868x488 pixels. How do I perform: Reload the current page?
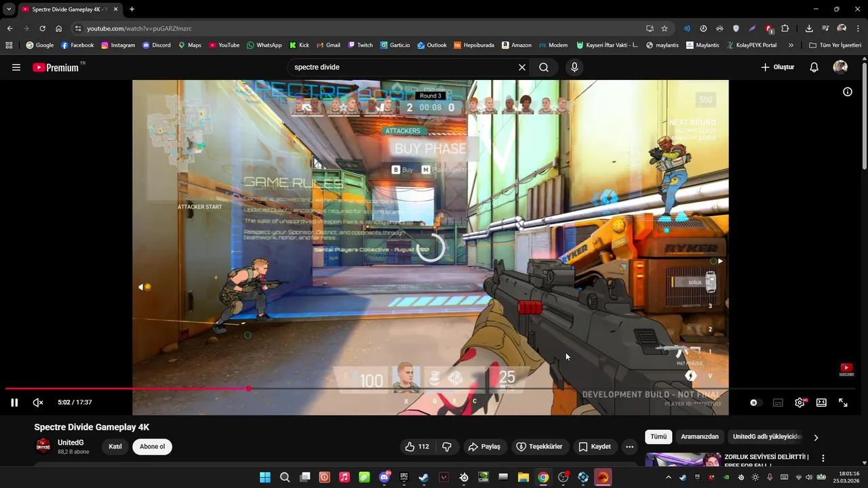coord(42,28)
